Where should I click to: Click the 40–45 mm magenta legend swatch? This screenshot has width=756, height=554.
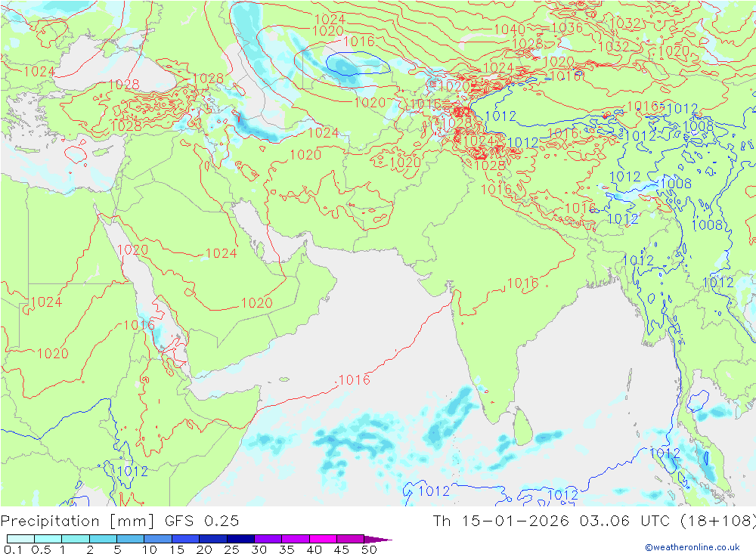[x=323, y=539]
